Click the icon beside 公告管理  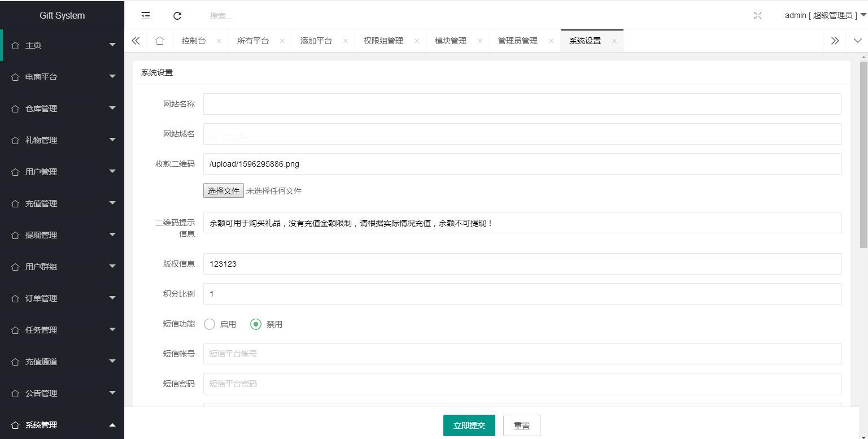(15, 393)
